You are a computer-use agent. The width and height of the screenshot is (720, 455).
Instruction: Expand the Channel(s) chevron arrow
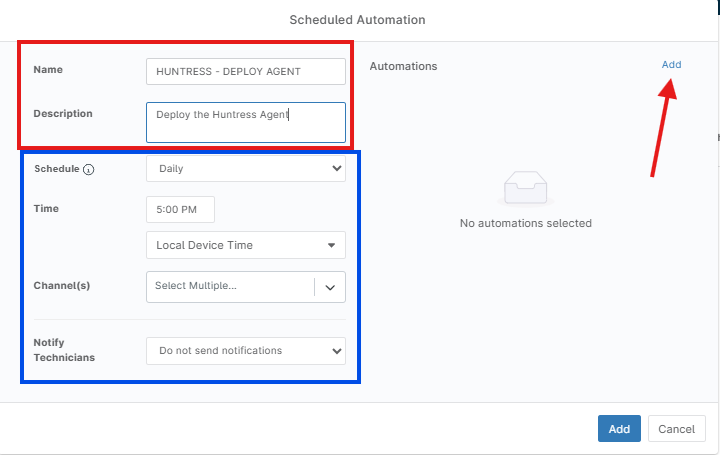[x=332, y=287]
